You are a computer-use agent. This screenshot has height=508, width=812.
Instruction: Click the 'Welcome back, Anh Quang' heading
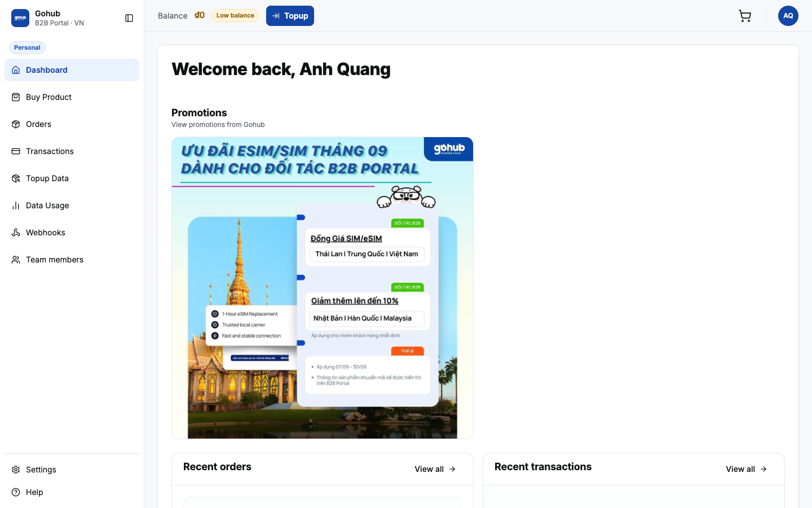[x=281, y=69]
